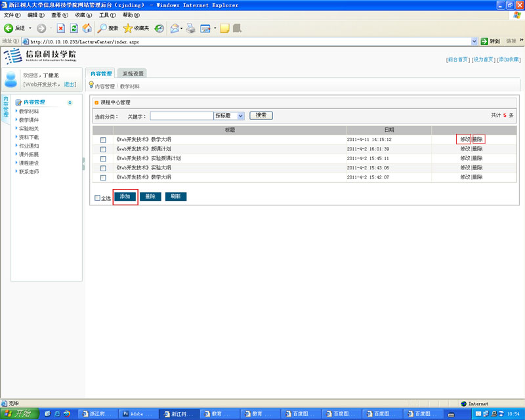
Task: Open 教学课件 in the sidebar
Action: [x=29, y=120]
